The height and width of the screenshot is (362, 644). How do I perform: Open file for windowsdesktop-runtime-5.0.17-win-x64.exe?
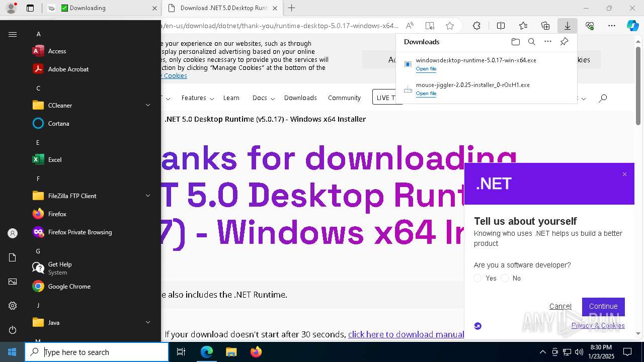pyautogui.click(x=426, y=69)
